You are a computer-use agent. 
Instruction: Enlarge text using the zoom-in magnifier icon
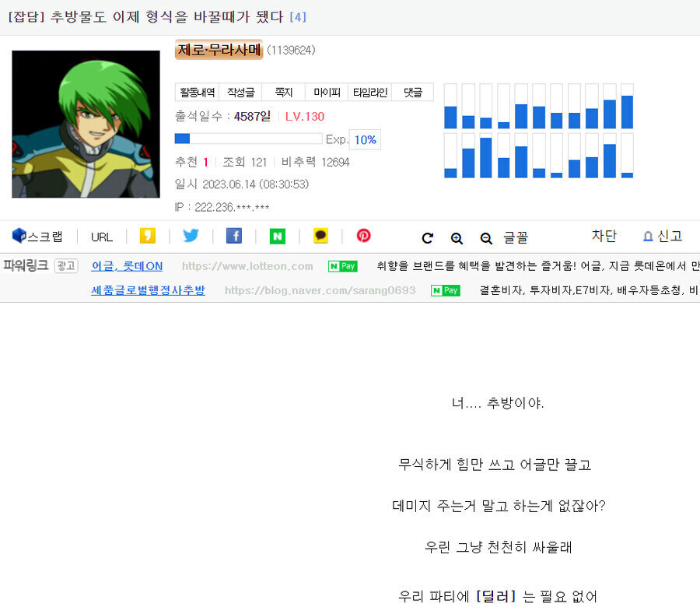pos(457,236)
